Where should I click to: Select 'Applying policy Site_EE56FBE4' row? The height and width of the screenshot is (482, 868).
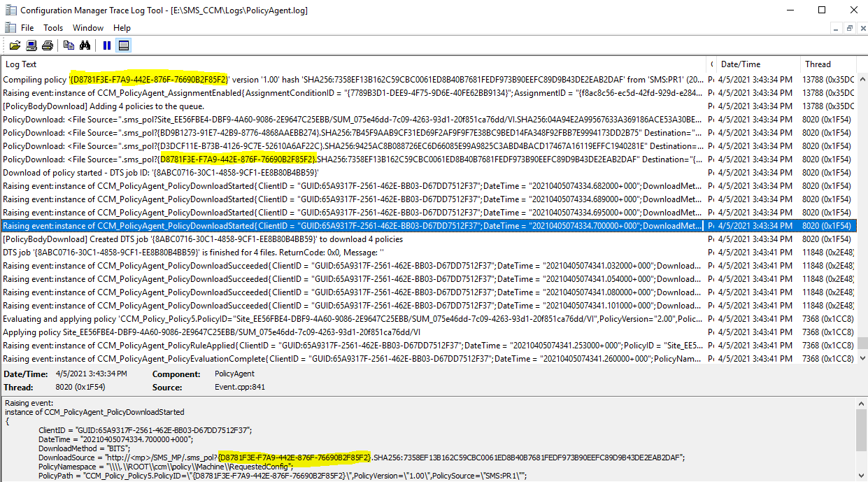click(428, 332)
